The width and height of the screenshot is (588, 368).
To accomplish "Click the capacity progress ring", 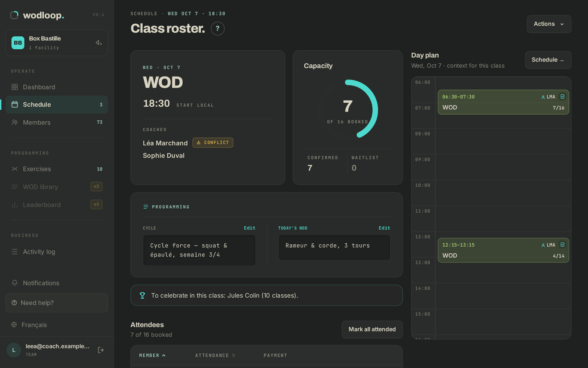I will click(x=348, y=109).
